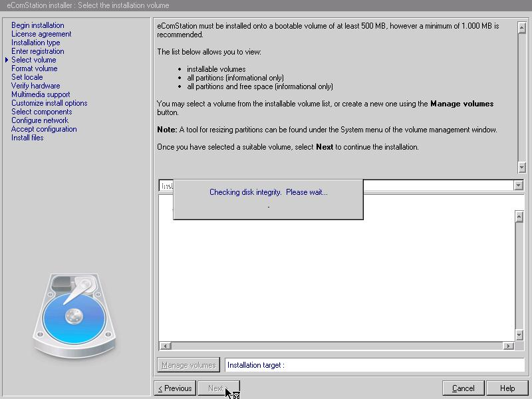Open the Multimedia support step

click(41, 94)
